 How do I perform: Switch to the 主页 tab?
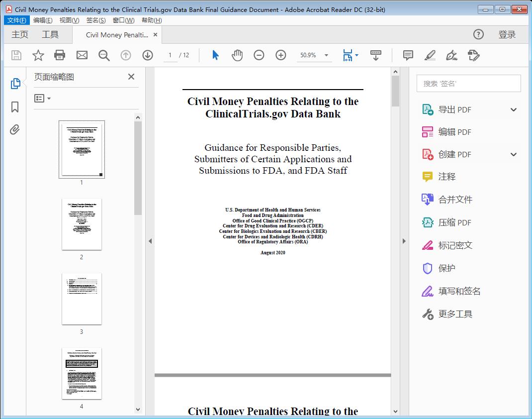point(20,34)
